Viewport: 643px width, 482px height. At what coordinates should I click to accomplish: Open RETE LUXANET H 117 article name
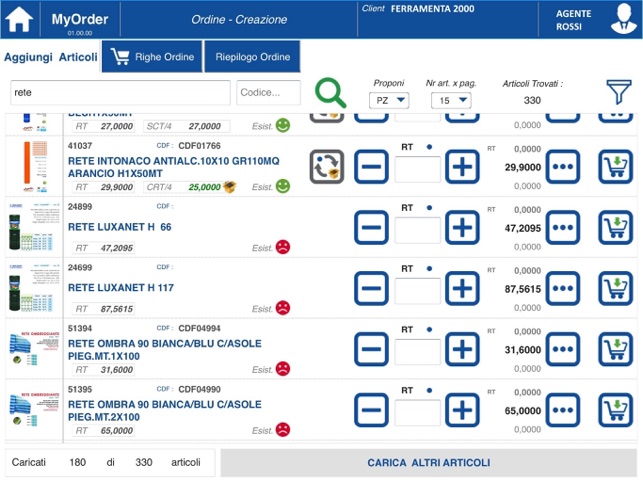[121, 288]
